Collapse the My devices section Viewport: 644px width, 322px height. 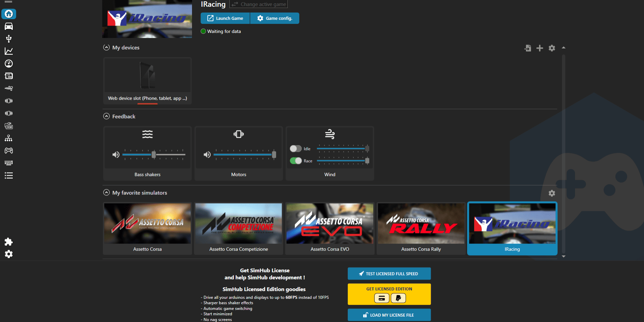point(106,47)
